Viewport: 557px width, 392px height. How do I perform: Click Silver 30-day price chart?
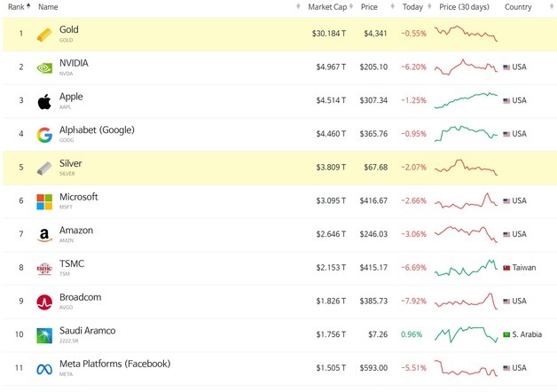(x=466, y=168)
